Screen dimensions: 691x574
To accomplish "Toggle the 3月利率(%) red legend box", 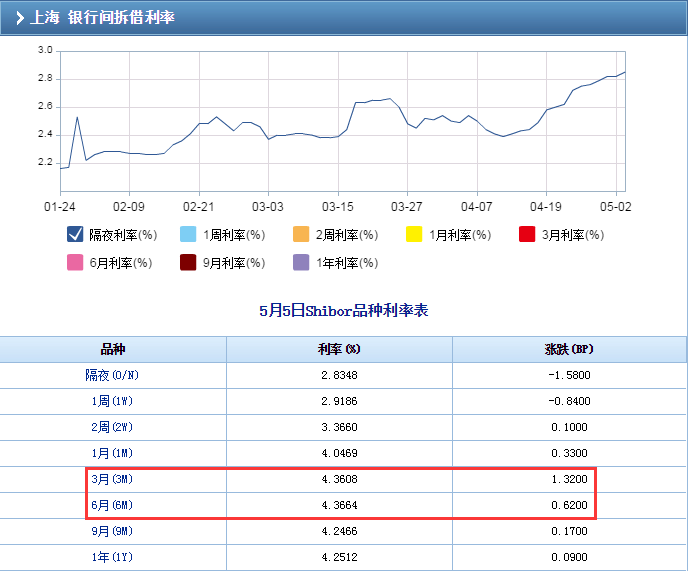I will tap(527, 234).
